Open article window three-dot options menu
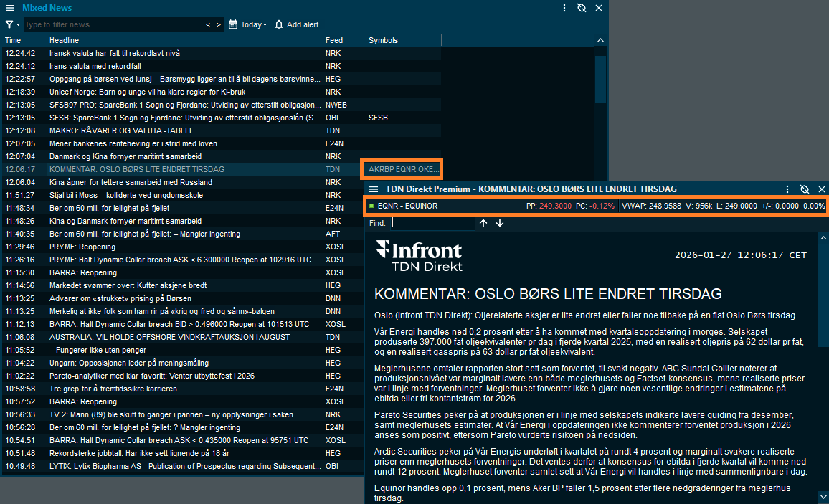Image resolution: width=829 pixels, height=504 pixels. tap(787, 189)
